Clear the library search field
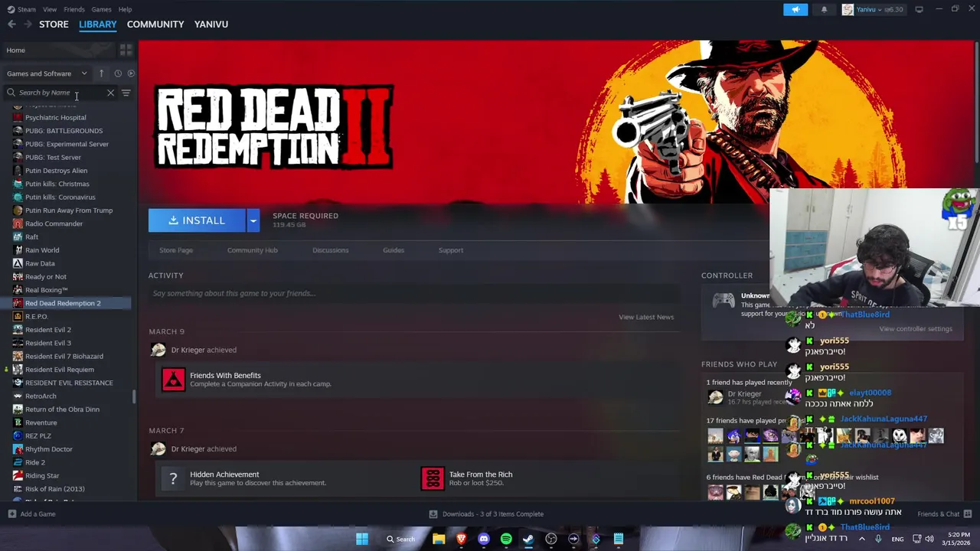 (110, 93)
